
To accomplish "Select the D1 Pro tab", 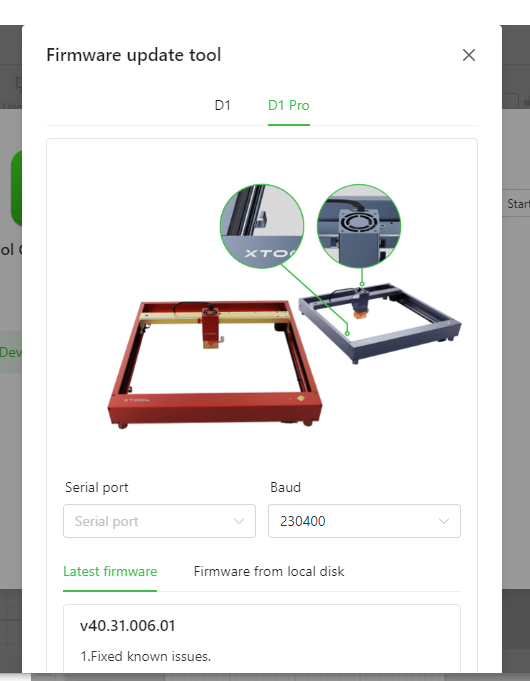I will coord(288,105).
